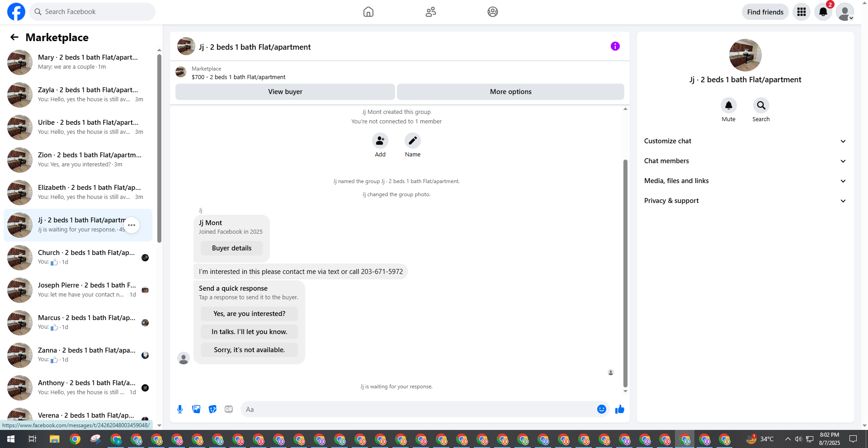Open Marcus's apartment conversation

click(x=78, y=323)
